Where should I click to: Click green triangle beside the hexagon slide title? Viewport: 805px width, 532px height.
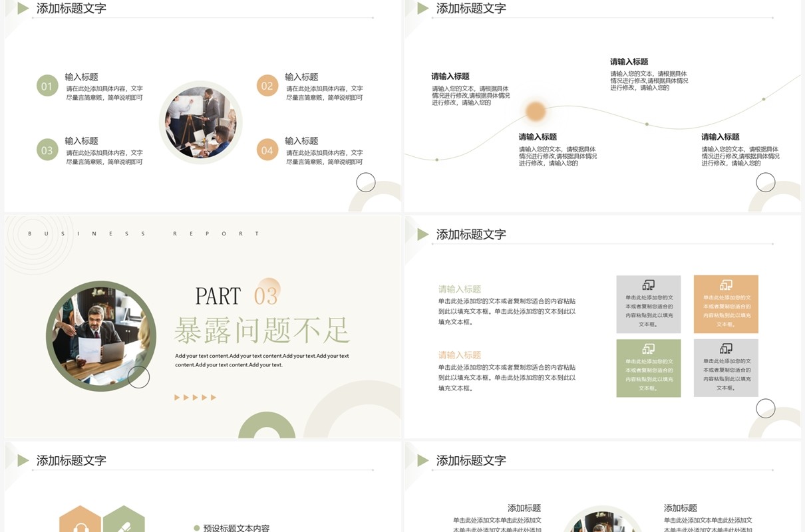click(23, 460)
